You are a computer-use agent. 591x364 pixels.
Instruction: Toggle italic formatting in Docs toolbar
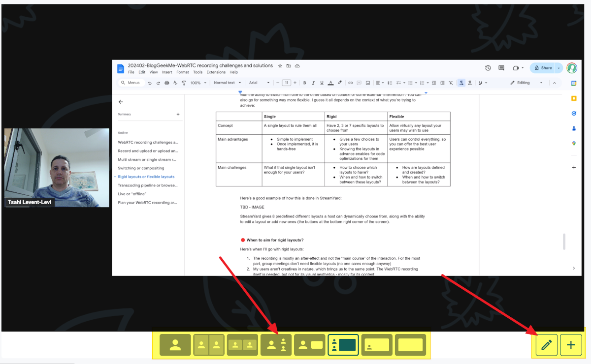pyautogui.click(x=313, y=83)
